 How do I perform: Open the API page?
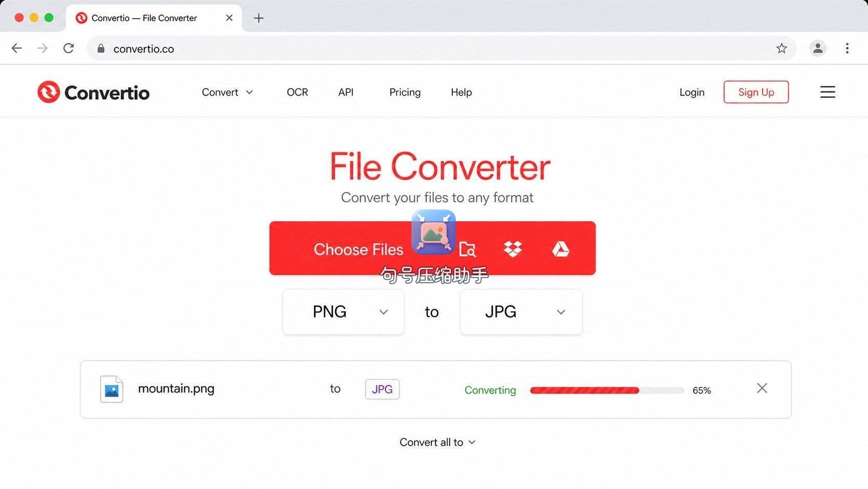[x=346, y=92]
